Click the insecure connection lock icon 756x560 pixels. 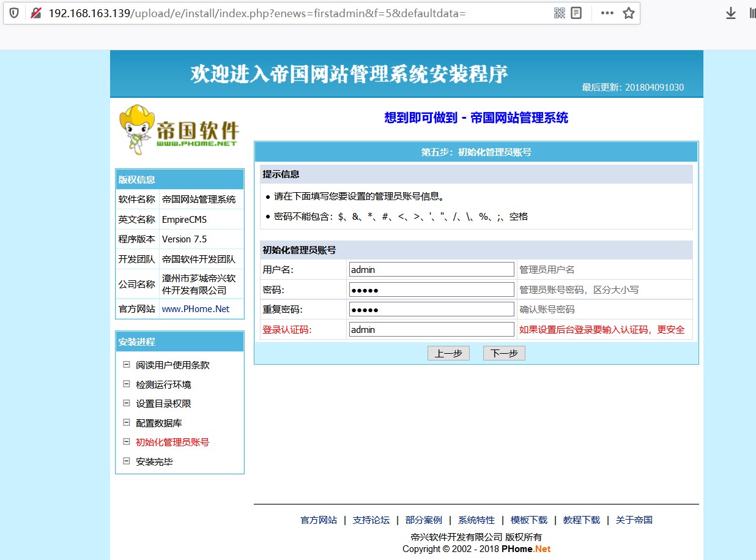pyautogui.click(x=36, y=13)
